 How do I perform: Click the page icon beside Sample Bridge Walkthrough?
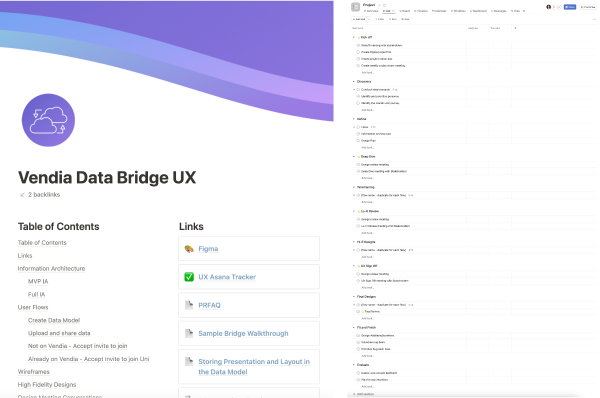point(189,333)
